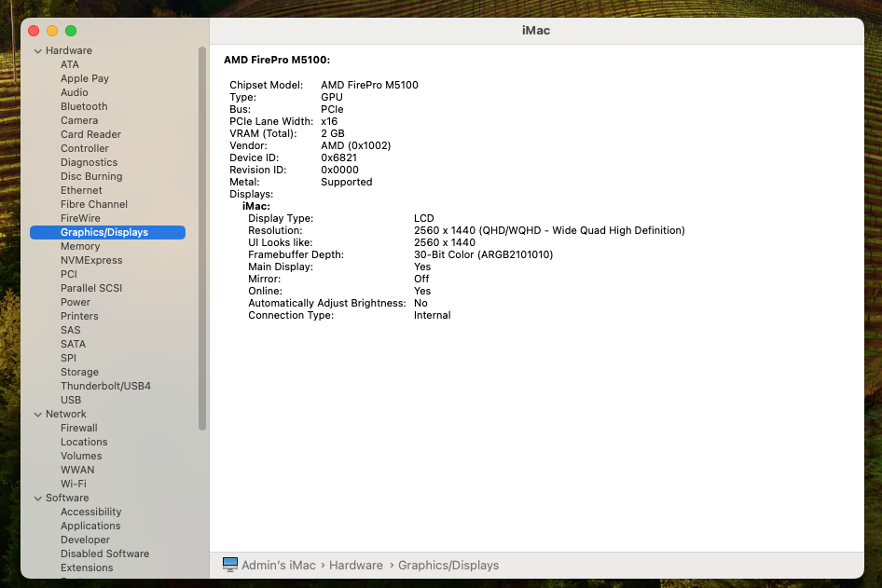Select ATA in the sidebar

70,64
